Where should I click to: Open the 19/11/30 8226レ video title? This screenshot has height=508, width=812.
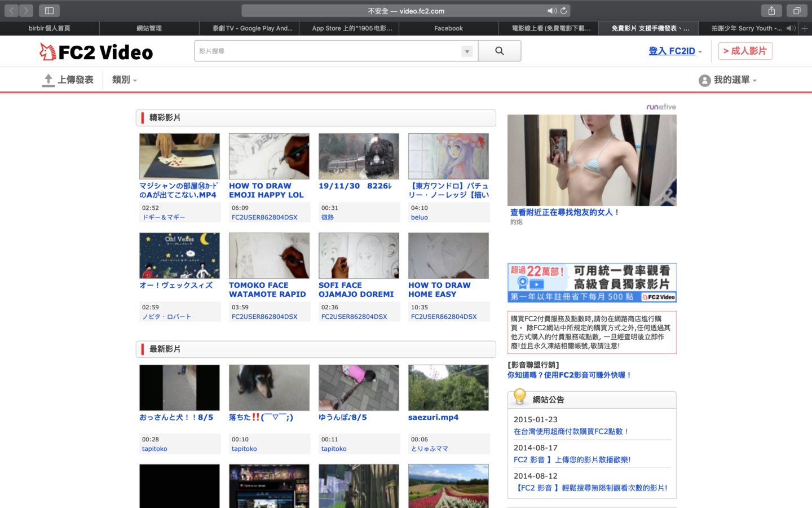point(355,186)
